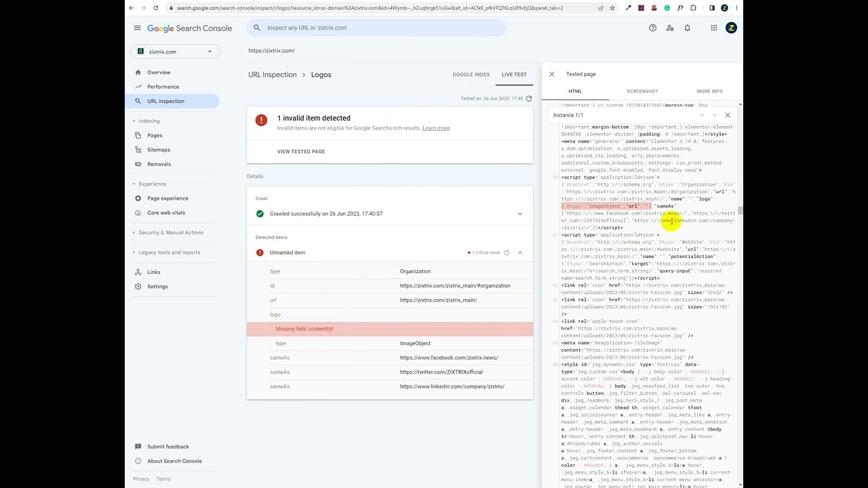Open Settings in sidebar

coord(157,287)
